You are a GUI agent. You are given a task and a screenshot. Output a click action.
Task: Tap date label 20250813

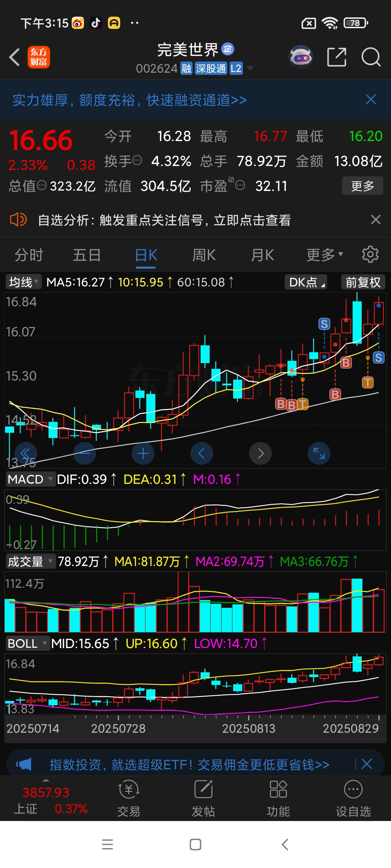[249, 728]
